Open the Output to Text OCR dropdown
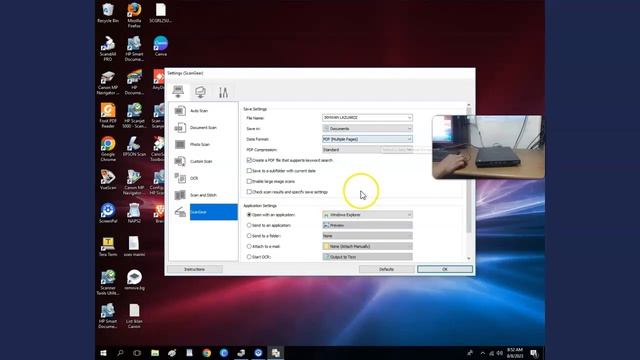 (367, 257)
